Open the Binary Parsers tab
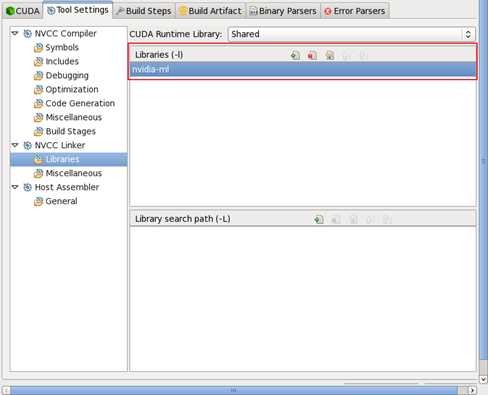This screenshot has height=395, width=488. click(283, 11)
